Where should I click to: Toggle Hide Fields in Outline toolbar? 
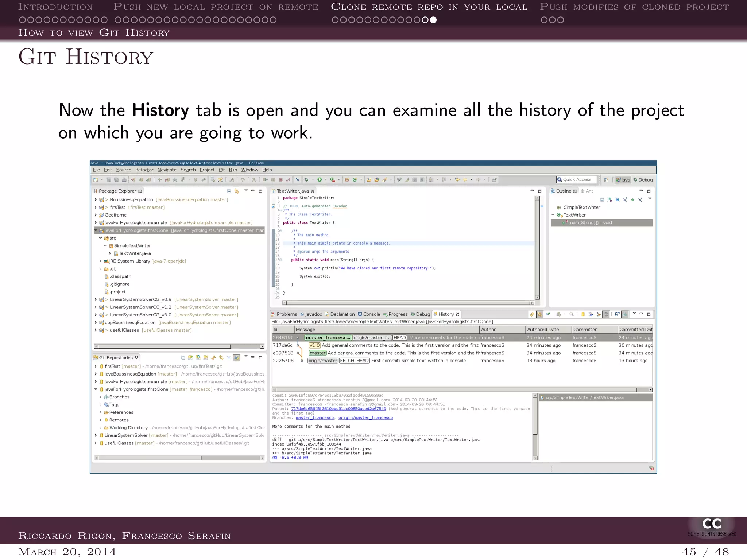[617, 200]
